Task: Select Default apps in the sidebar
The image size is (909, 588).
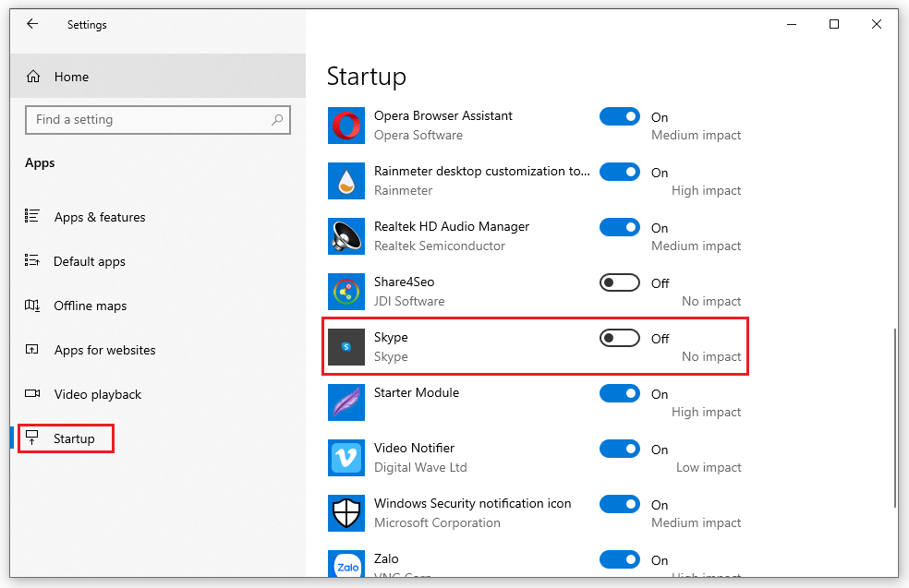Action: click(90, 261)
